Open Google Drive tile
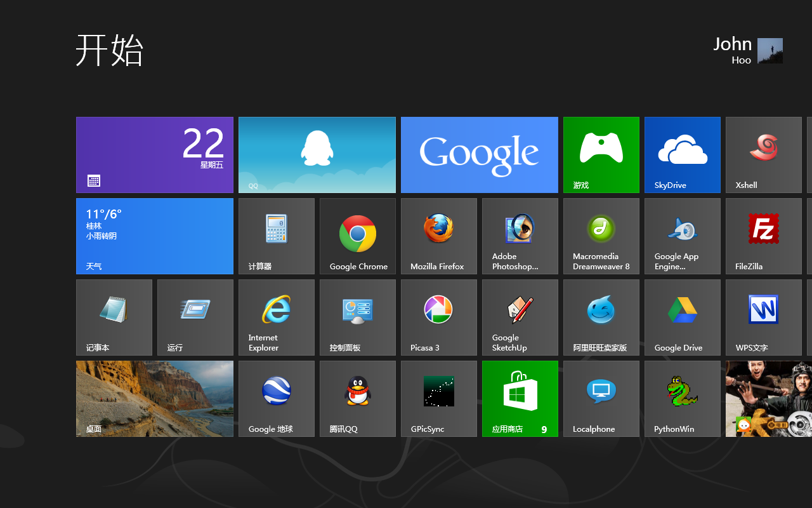 [x=682, y=317]
